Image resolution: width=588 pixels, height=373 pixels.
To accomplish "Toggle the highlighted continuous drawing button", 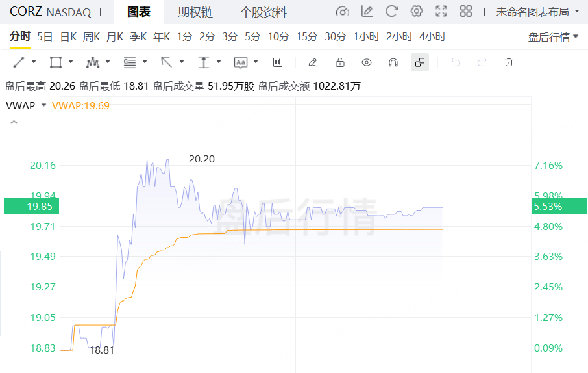I will (420, 62).
